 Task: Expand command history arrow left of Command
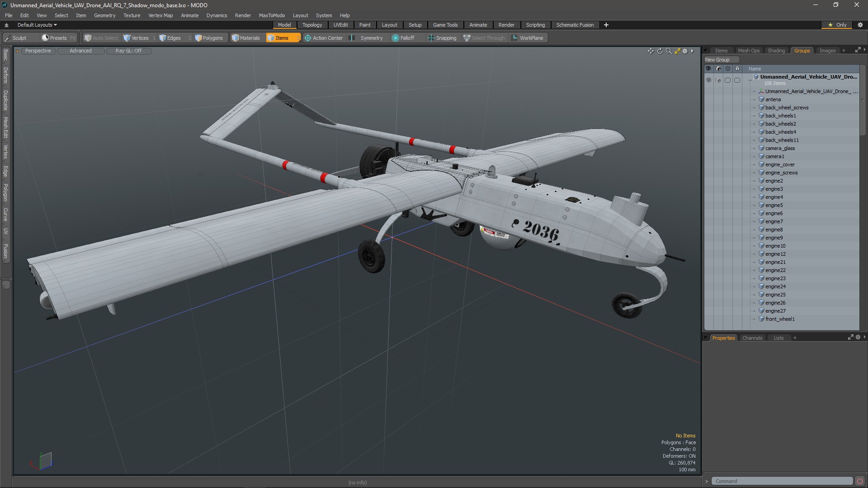tap(707, 481)
